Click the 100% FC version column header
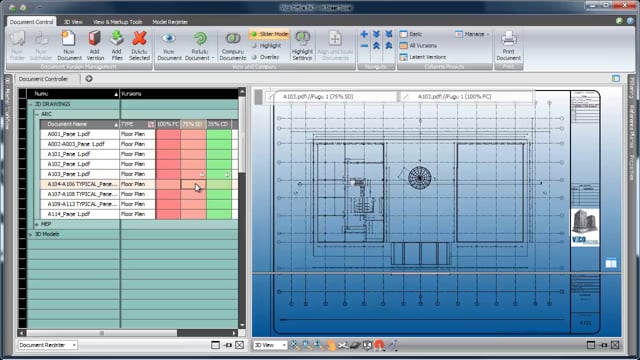 coord(168,124)
